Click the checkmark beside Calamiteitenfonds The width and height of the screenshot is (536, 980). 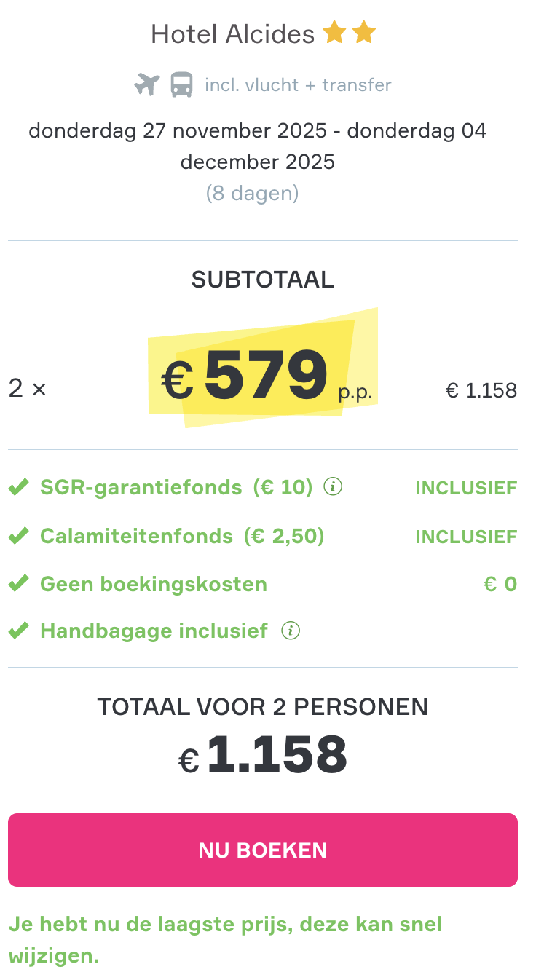pos(19,535)
